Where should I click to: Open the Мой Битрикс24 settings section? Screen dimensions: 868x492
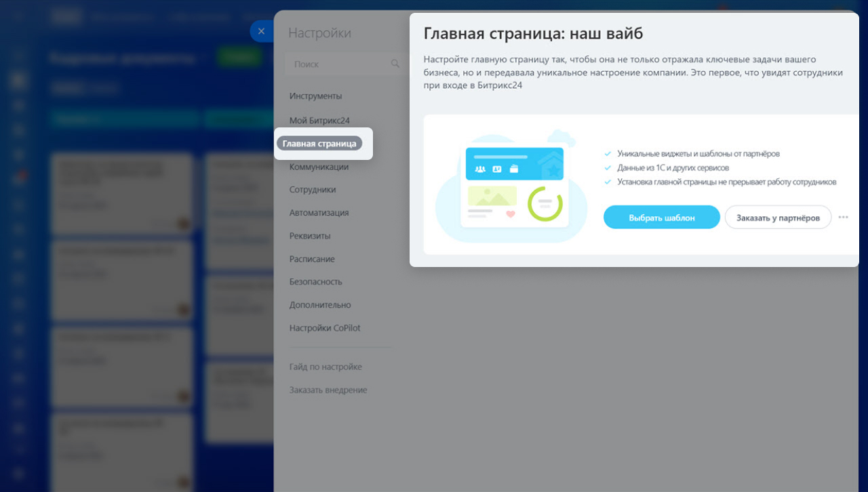319,121
